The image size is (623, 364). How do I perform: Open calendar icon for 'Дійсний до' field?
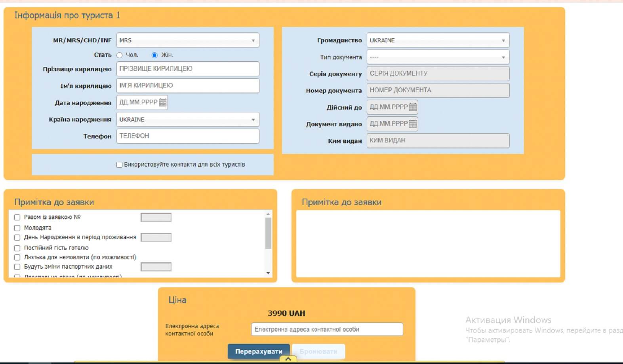point(413,107)
